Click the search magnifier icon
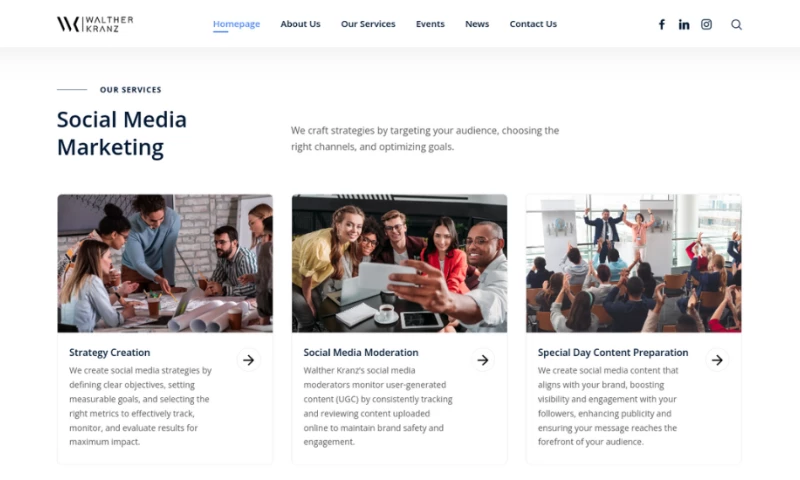 click(736, 24)
